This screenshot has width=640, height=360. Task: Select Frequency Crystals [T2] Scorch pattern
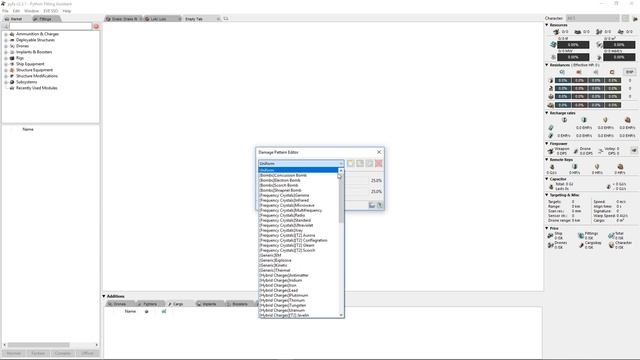coord(299,250)
